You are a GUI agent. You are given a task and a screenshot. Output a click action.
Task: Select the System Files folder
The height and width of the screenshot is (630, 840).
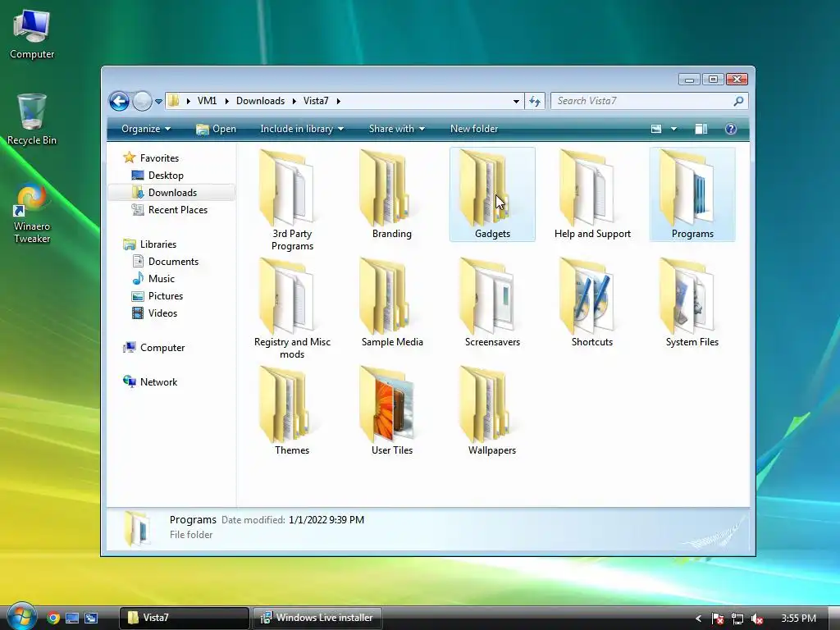point(692,303)
